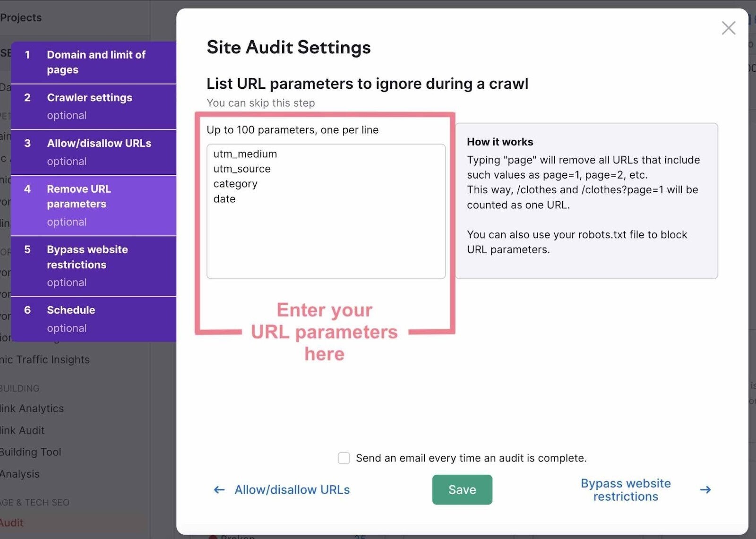
Task: Click the utm_medium line in parameters box
Action: pyautogui.click(x=245, y=154)
